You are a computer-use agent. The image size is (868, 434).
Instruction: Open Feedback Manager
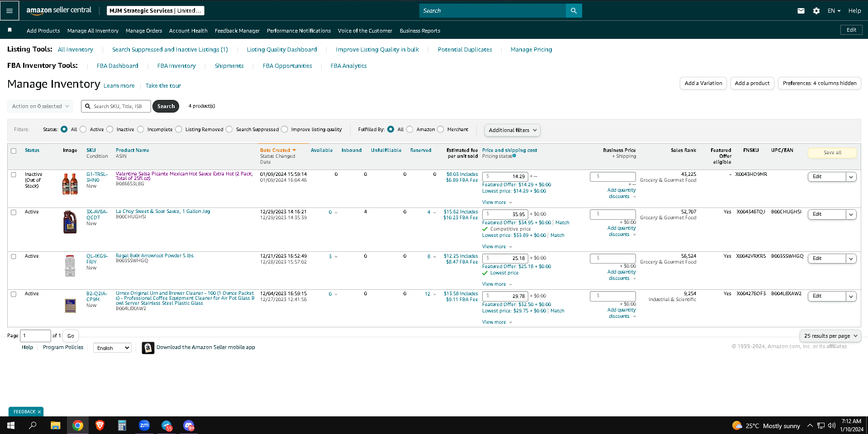(237, 31)
